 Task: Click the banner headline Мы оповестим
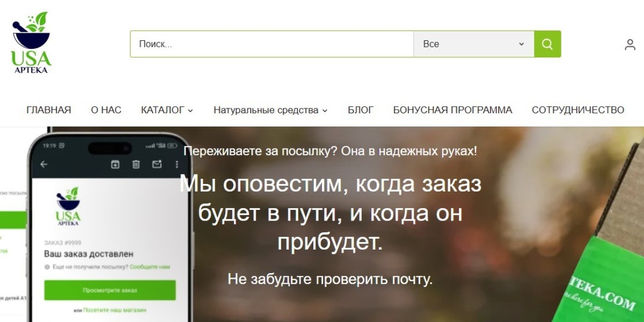pos(330,213)
